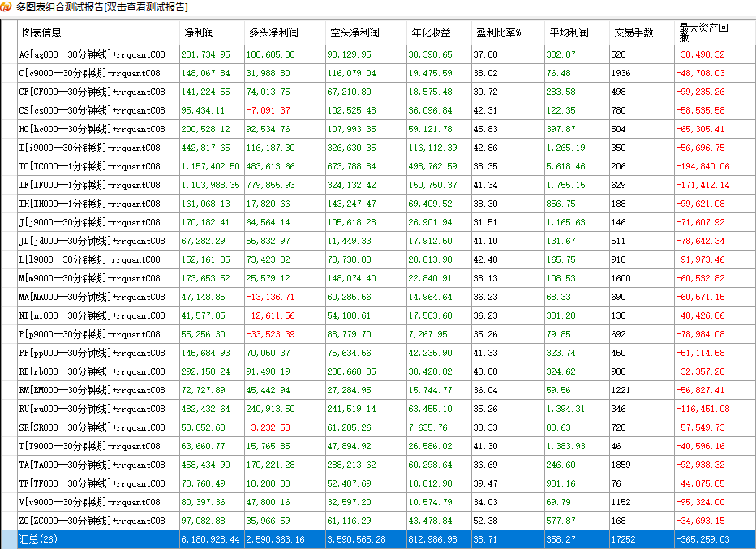Click IC net profit 1,157,402.50
Image resolution: width=756 pixels, height=549 pixels.
(210, 166)
